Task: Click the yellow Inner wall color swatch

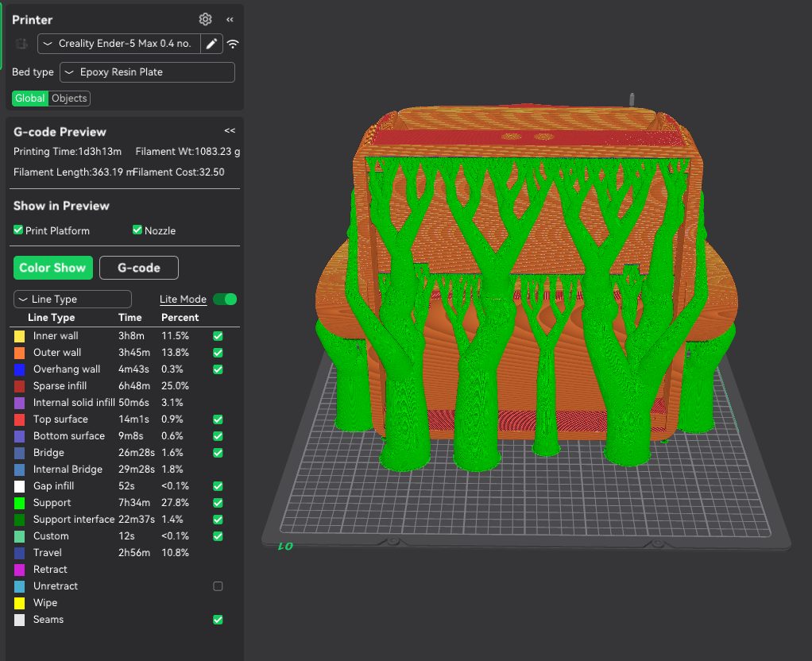Action: point(19,336)
